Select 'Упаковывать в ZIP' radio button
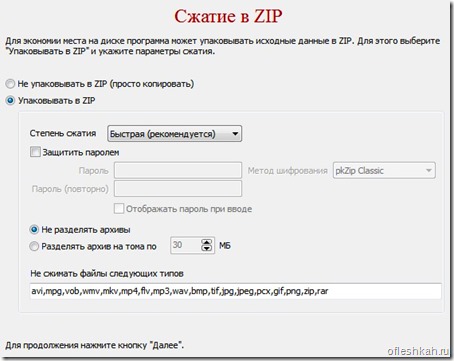Viewport: 454px width, 361px height. point(10,100)
